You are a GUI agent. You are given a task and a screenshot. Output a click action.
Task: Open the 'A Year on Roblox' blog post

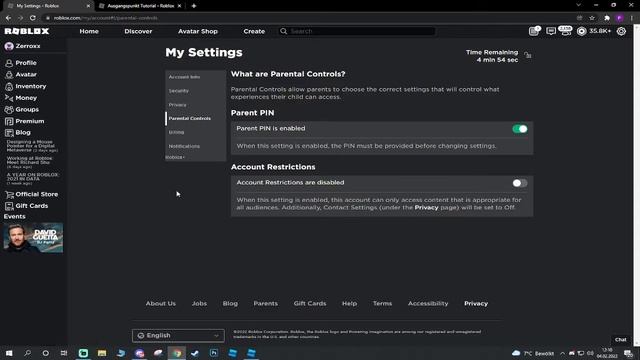[x=33, y=178]
